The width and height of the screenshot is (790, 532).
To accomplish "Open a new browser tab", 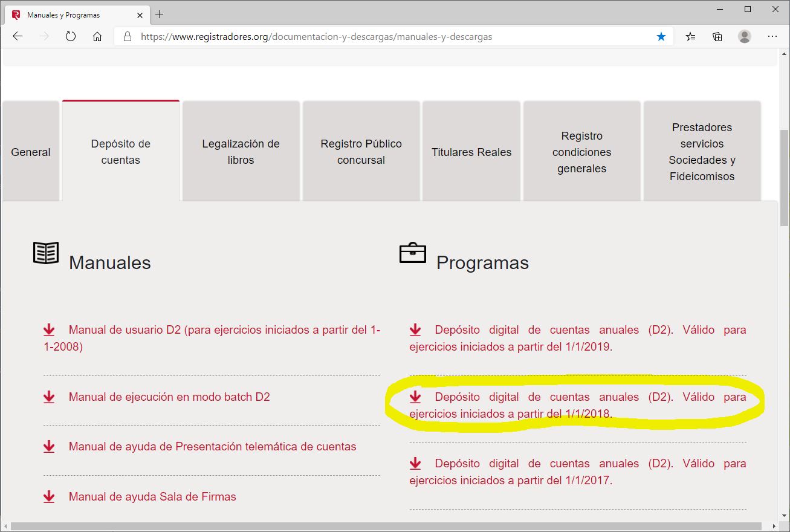I will 160,15.
